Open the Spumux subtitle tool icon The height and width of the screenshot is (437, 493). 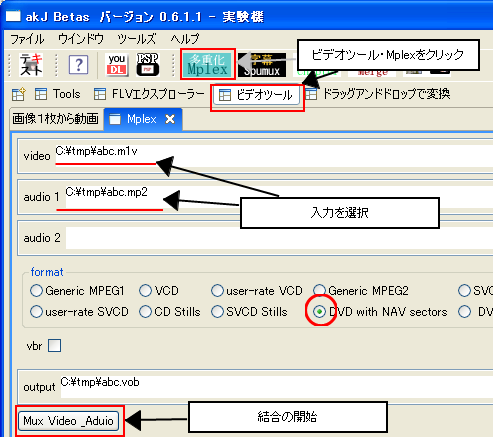[x=262, y=65]
